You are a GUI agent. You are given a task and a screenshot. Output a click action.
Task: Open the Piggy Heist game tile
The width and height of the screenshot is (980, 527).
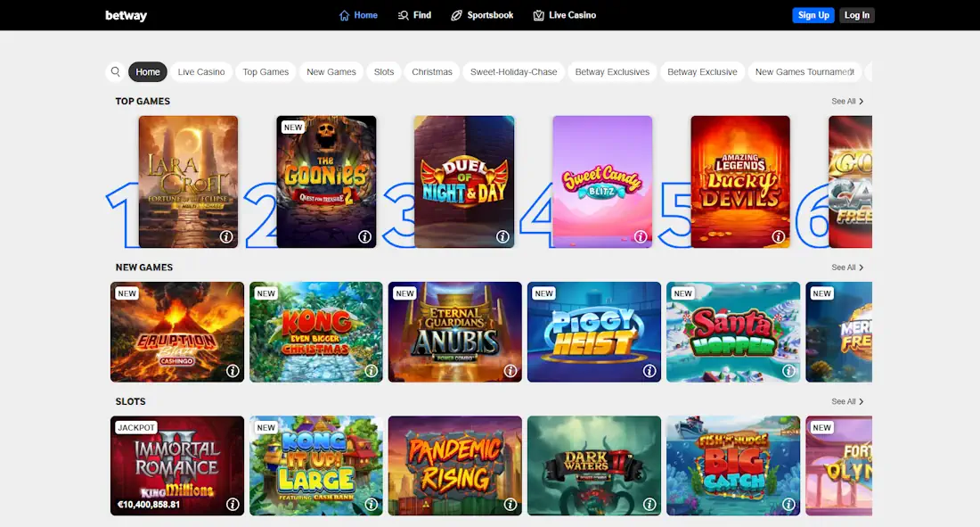click(593, 332)
